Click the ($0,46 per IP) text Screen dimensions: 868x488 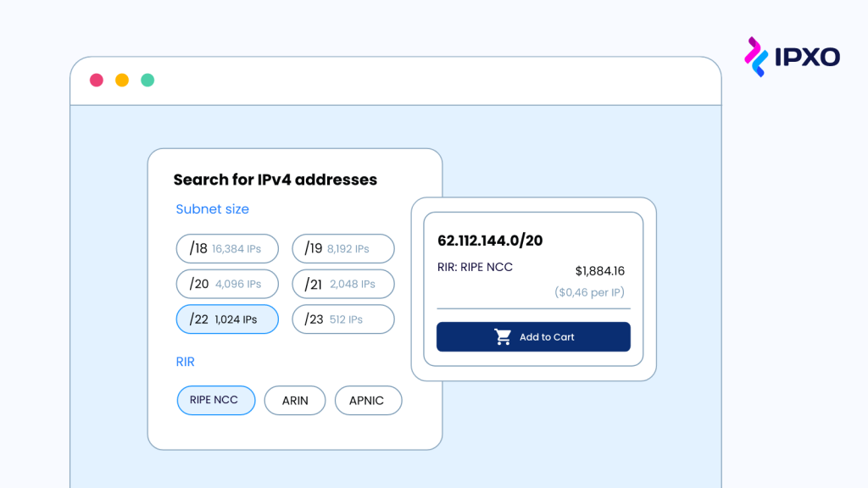[590, 292]
